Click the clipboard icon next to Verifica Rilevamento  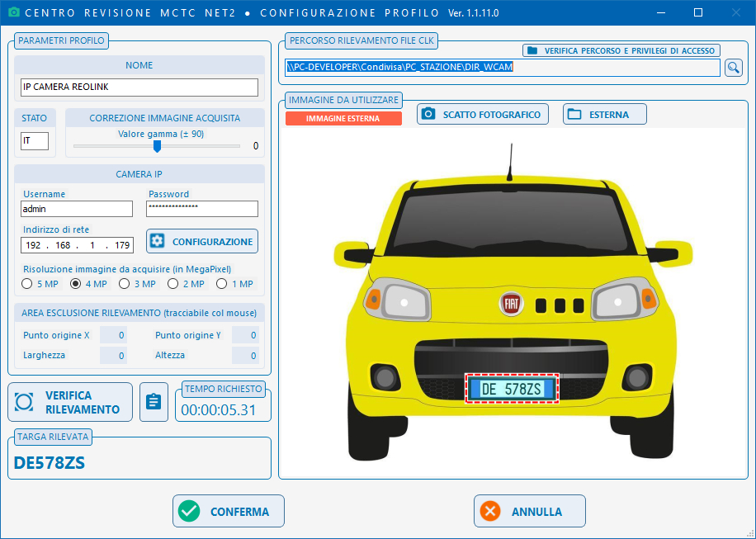(154, 402)
